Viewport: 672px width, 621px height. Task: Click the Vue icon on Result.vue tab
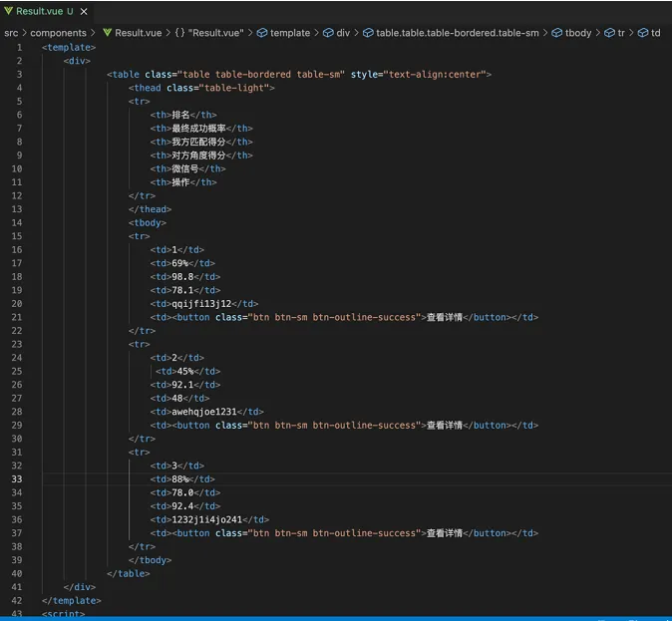pyautogui.click(x=8, y=11)
